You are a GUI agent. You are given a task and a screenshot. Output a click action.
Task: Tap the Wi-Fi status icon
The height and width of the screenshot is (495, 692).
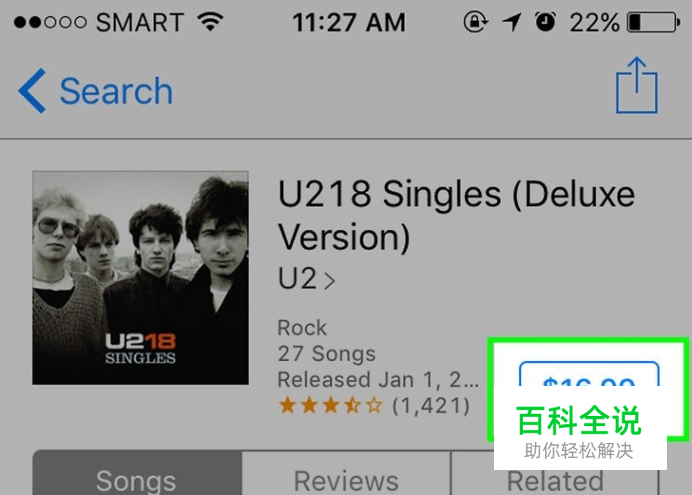[211, 22]
